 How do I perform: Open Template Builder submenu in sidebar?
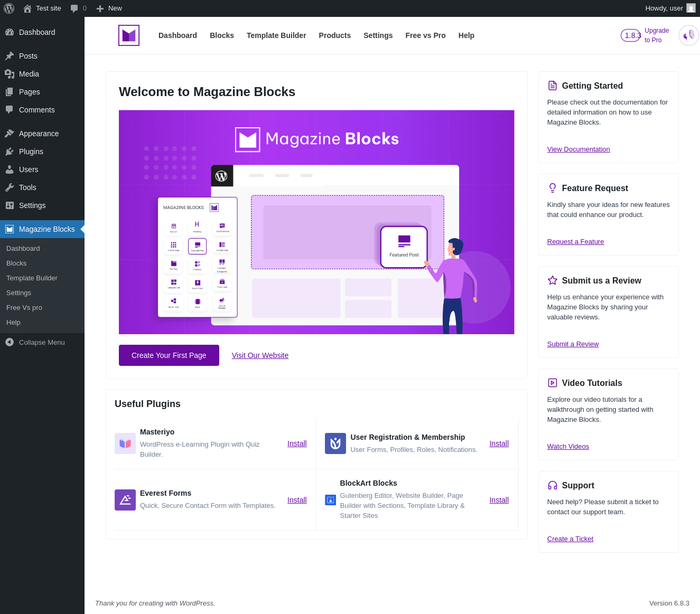pyautogui.click(x=32, y=278)
